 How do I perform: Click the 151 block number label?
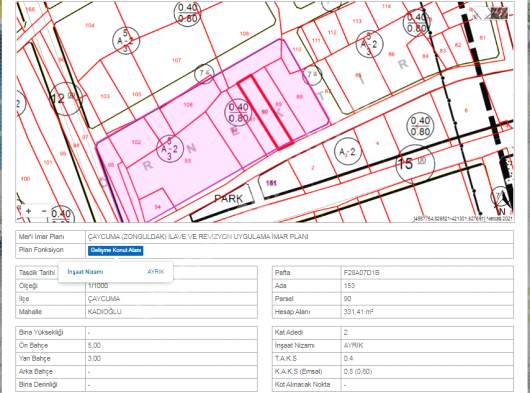[x=271, y=183]
